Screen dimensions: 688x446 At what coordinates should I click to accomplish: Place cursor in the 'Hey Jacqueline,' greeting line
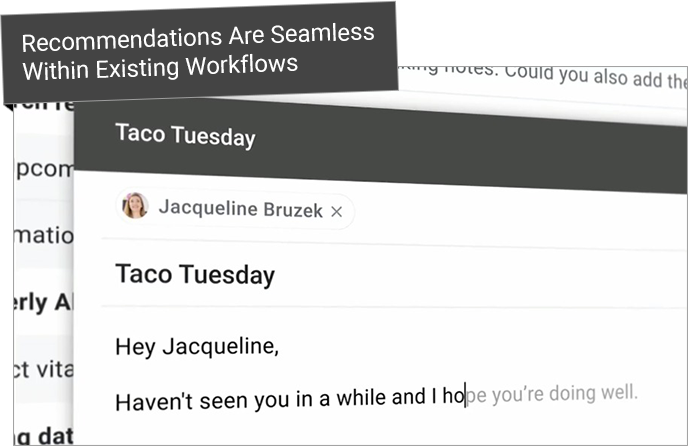click(197, 347)
